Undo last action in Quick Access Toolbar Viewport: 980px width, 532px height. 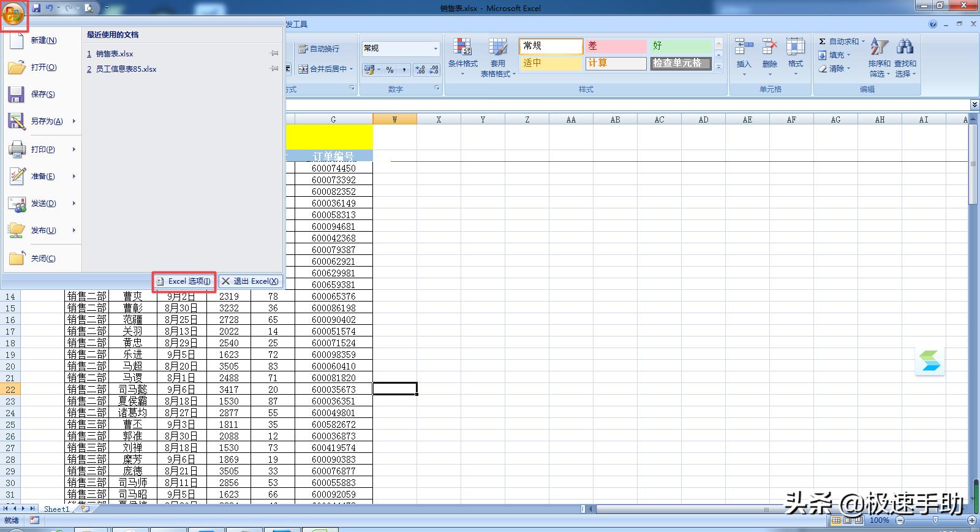tap(49, 8)
